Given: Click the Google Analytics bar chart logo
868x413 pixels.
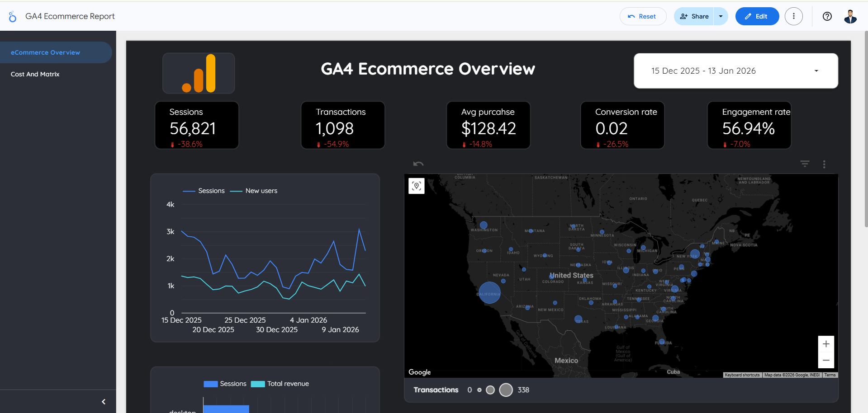Looking at the screenshot, I should click(x=199, y=73).
